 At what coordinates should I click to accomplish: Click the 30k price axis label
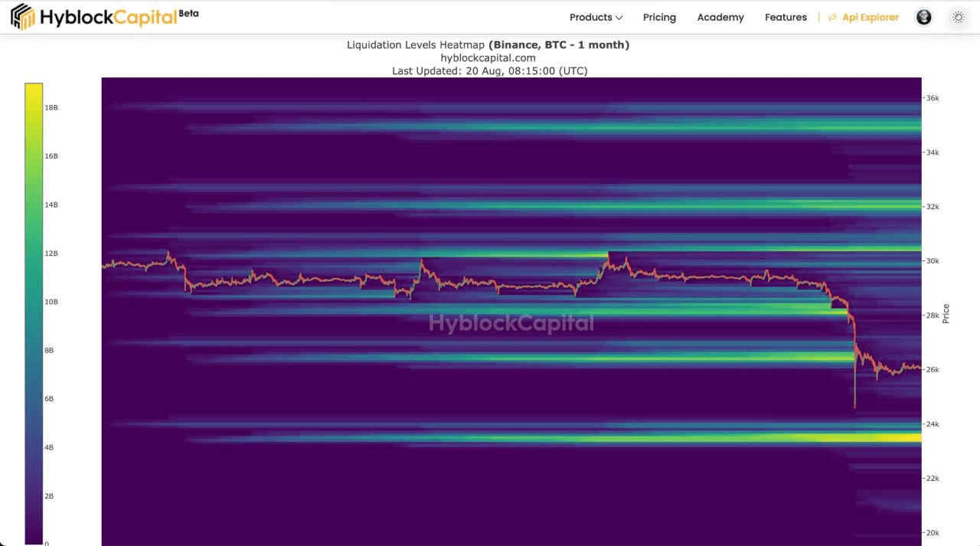pyautogui.click(x=933, y=260)
